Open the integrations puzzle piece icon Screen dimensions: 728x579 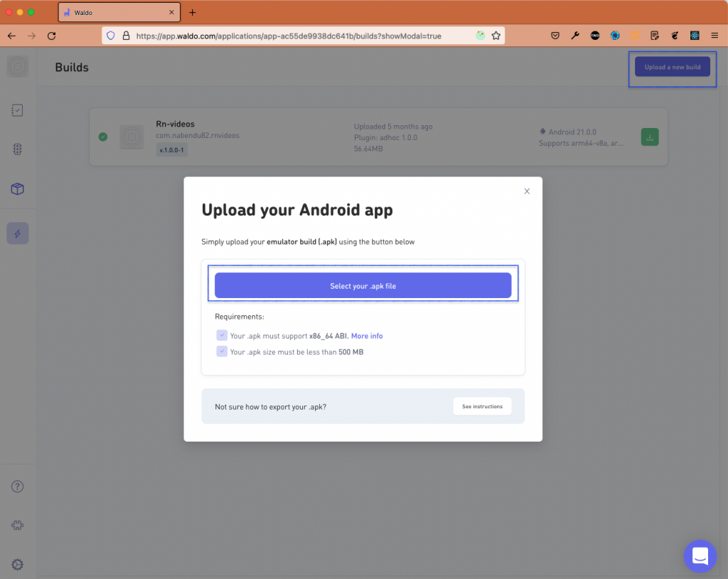17,525
